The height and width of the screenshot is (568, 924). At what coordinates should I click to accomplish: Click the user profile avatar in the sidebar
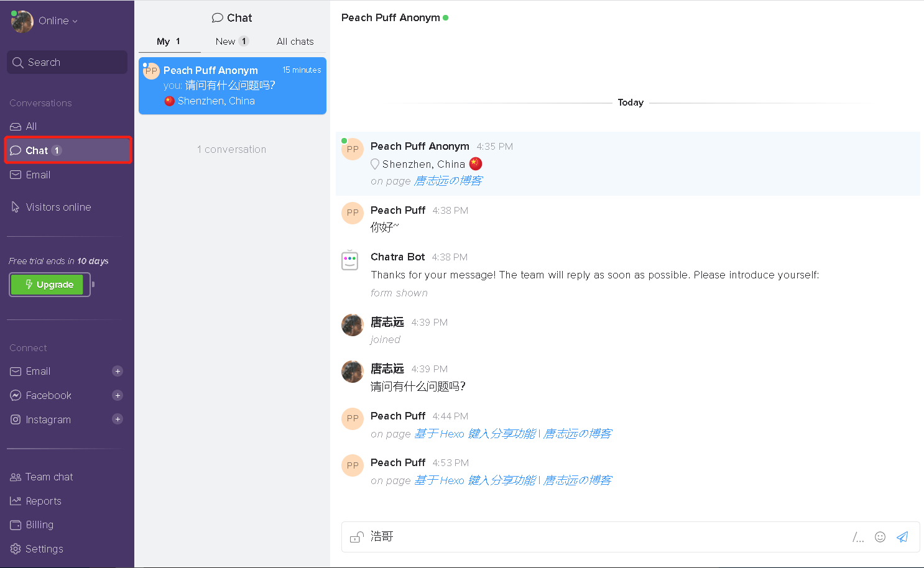pos(22,21)
